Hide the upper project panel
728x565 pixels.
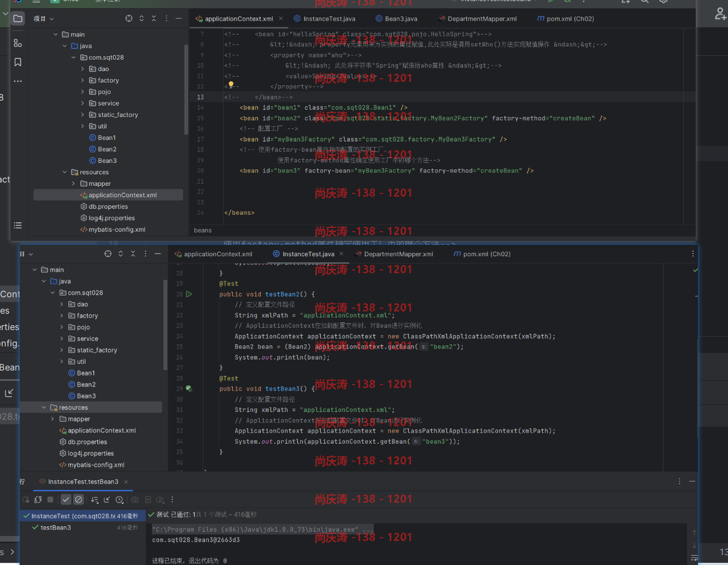[x=179, y=19]
